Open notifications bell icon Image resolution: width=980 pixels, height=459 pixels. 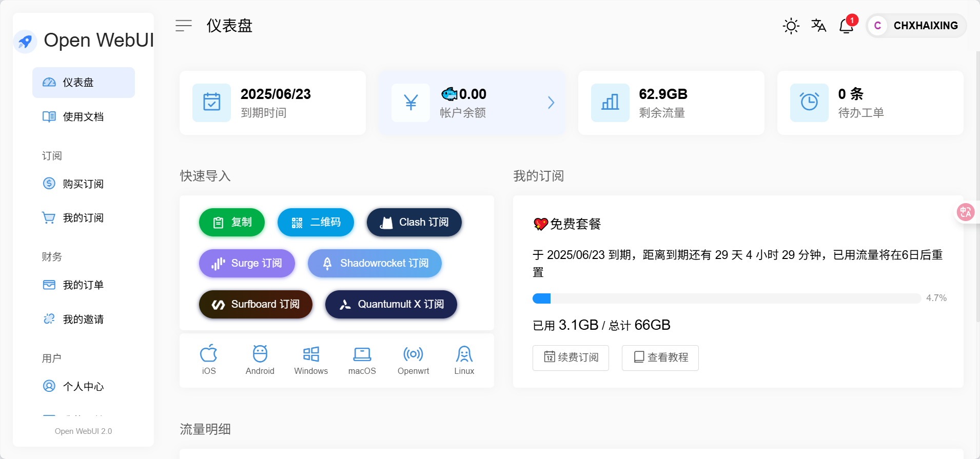846,26
